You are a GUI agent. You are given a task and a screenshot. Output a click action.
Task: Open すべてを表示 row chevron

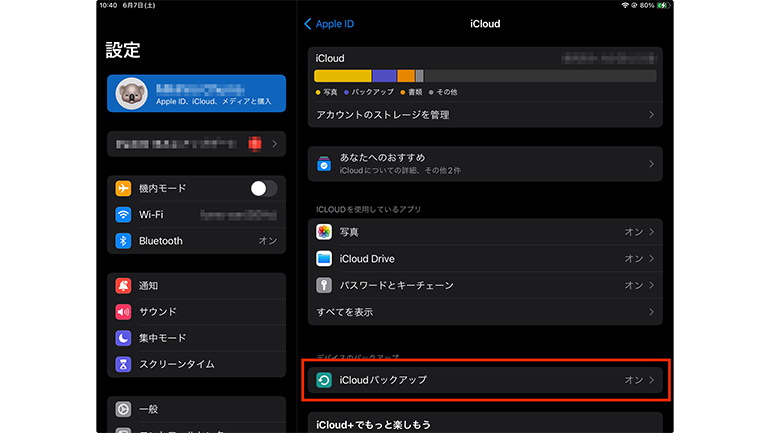652,312
